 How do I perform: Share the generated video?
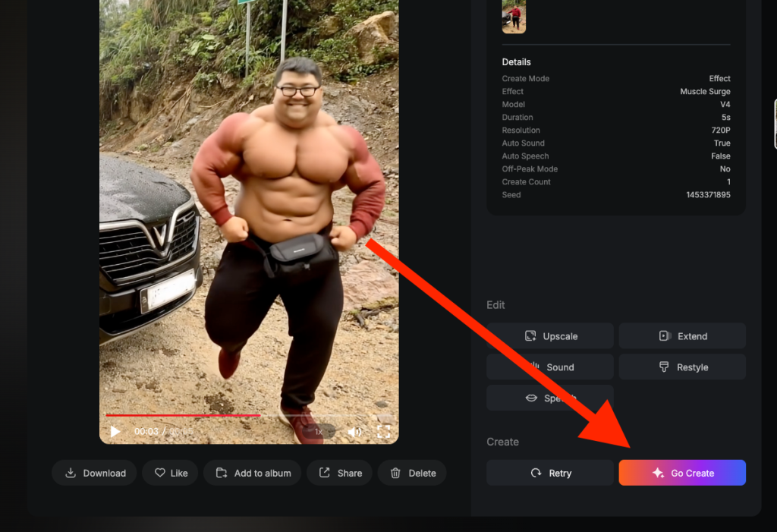tap(340, 473)
